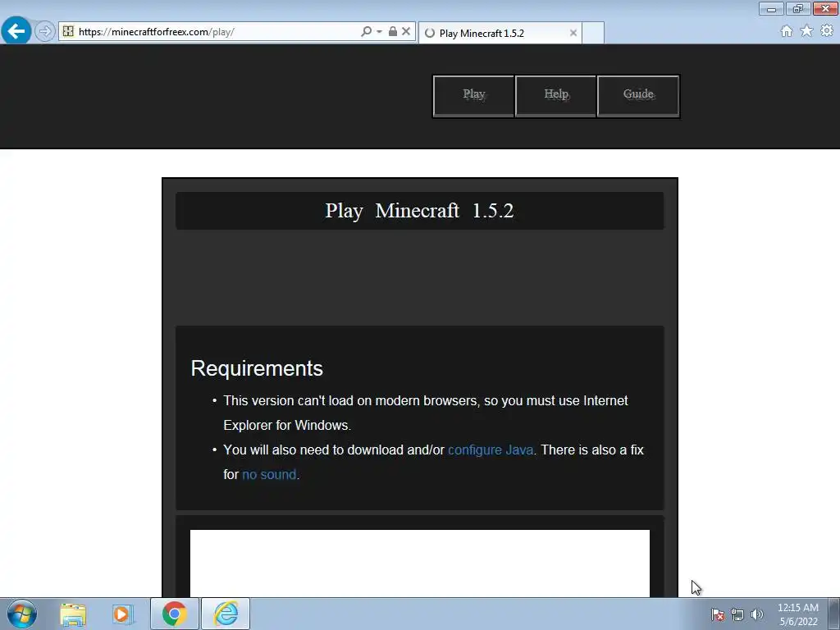This screenshot has width=840, height=630.
Task: Launch Windows Media Player from taskbar
Action: pyautogui.click(x=122, y=614)
